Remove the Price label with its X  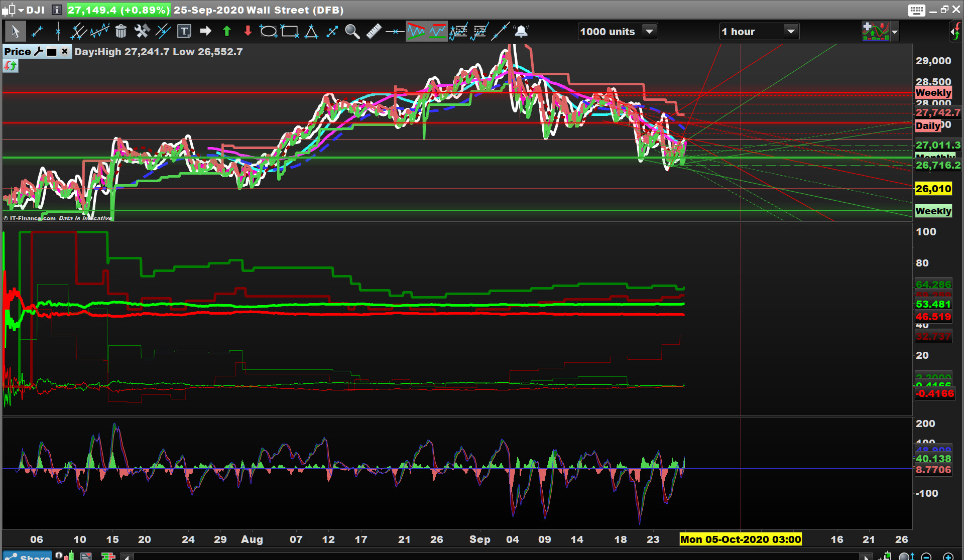[x=65, y=51]
